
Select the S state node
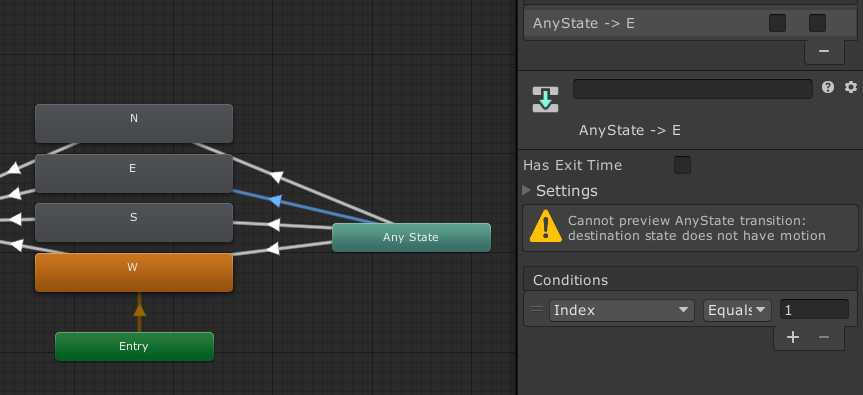[134, 222]
